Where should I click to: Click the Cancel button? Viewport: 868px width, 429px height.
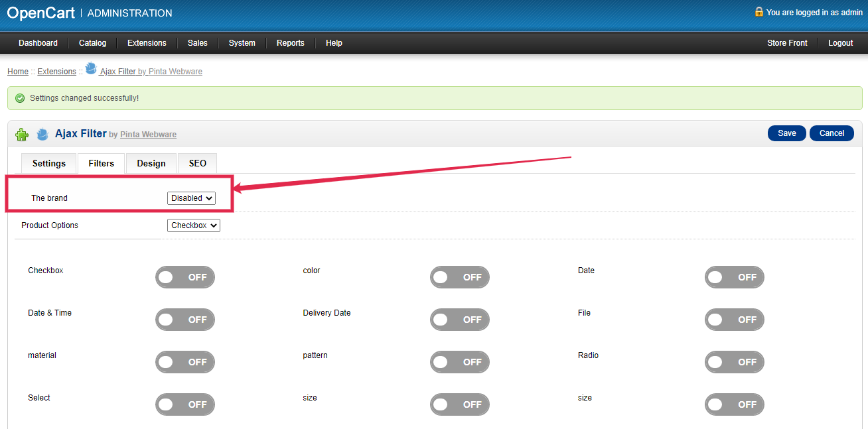click(x=831, y=133)
